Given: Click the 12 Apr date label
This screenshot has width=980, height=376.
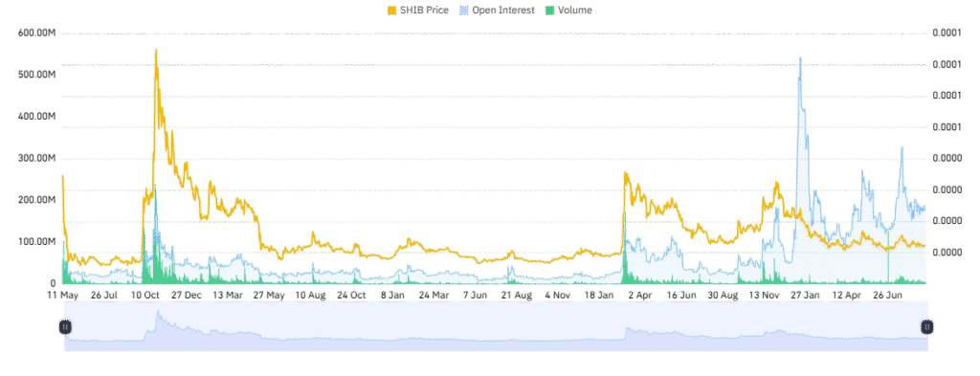Looking at the screenshot, I should [847, 295].
